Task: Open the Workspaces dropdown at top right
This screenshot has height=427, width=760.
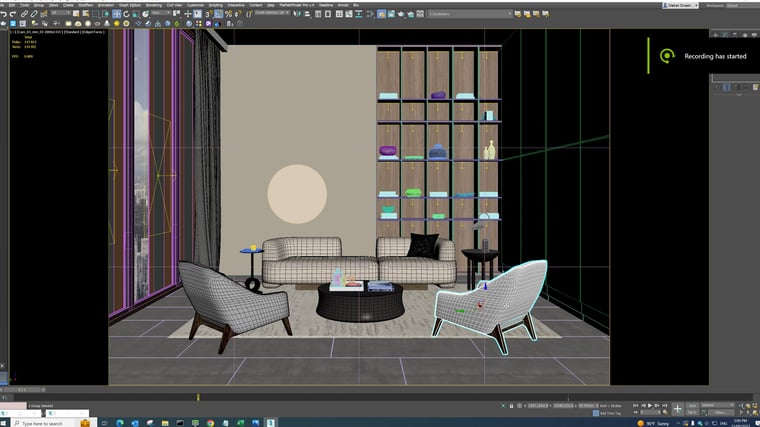Action: click(742, 5)
